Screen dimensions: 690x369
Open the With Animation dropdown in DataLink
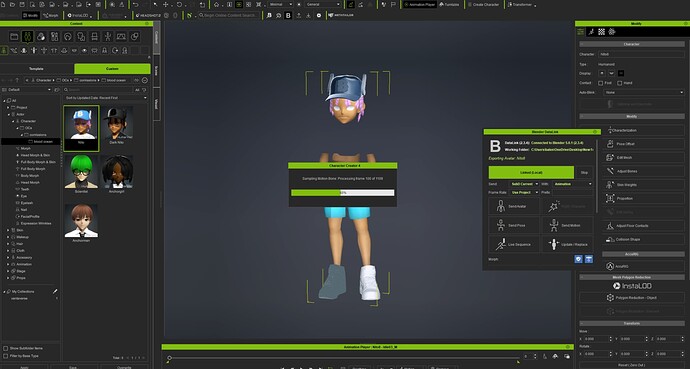[573, 184]
